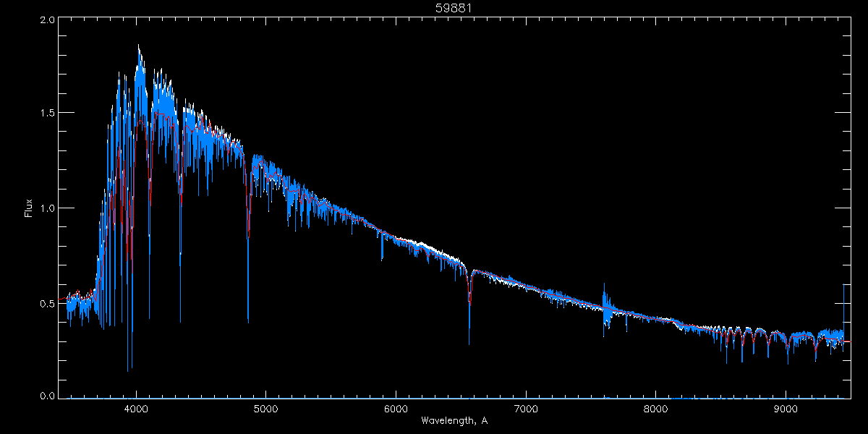The height and width of the screenshot is (434, 868).
Task: Click the deep absorption line bottom near 6560
Action: click(x=469, y=343)
